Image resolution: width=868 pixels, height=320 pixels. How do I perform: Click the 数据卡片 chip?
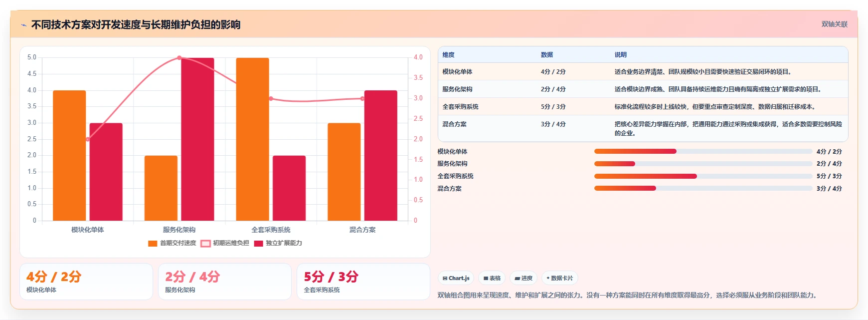coord(560,278)
